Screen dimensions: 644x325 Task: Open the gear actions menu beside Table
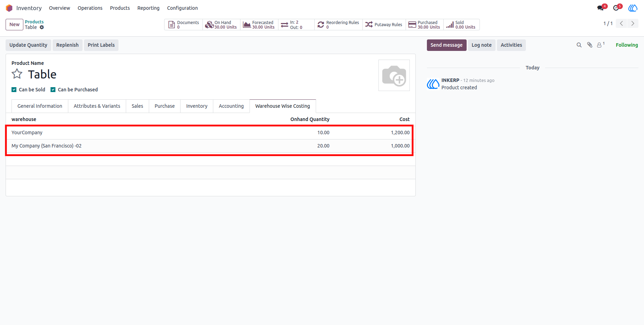point(42,27)
